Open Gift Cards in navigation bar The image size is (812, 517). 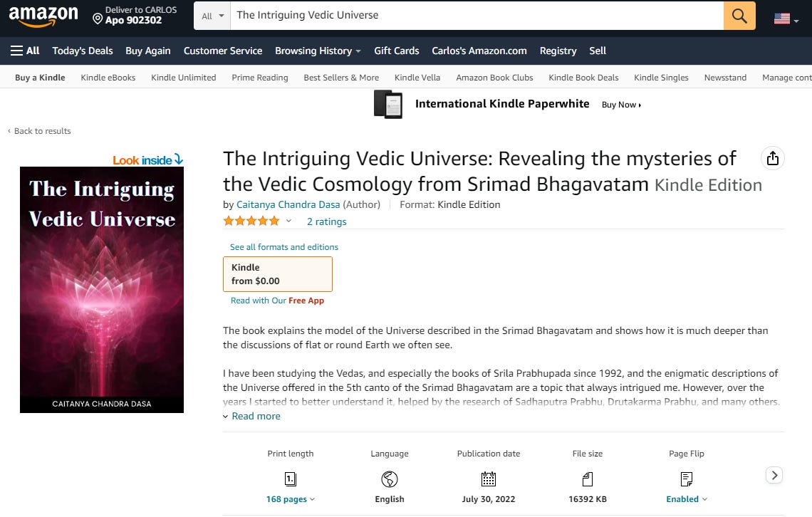397,51
